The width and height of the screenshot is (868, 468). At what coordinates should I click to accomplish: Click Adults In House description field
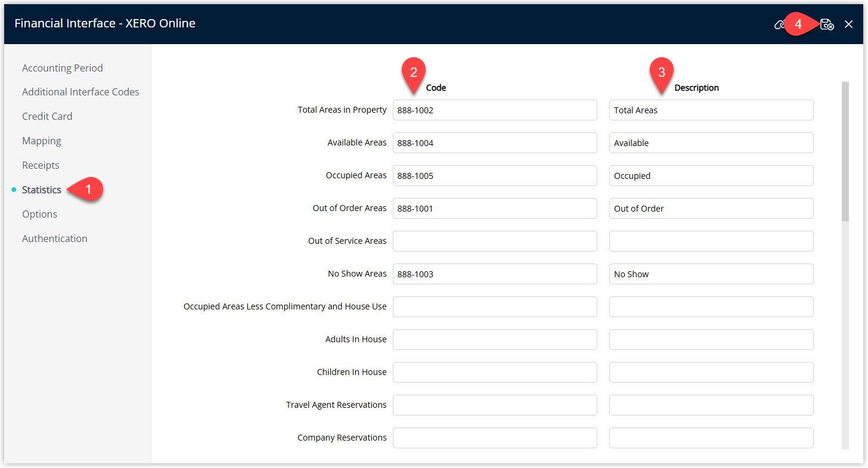pyautogui.click(x=711, y=339)
